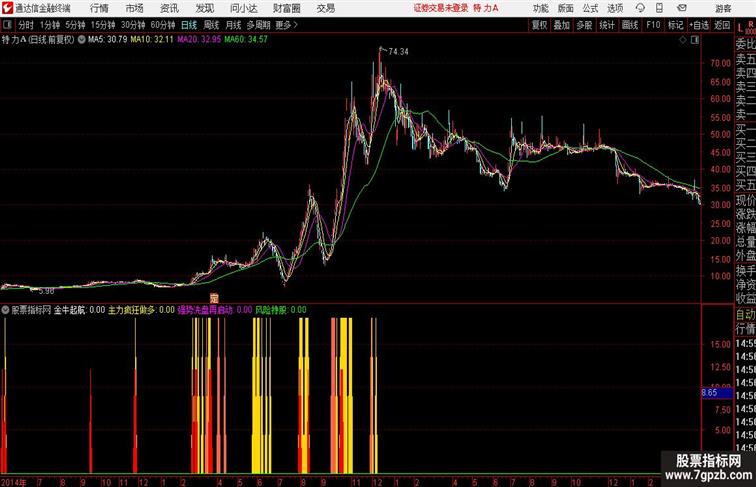Select the 自动 side tab
Image resolution: width=756 pixels, height=487 pixels.
[745, 315]
